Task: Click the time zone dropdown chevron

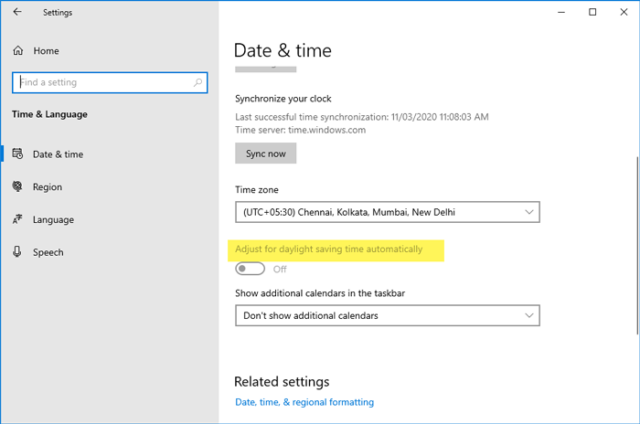Action: coord(528,212)
